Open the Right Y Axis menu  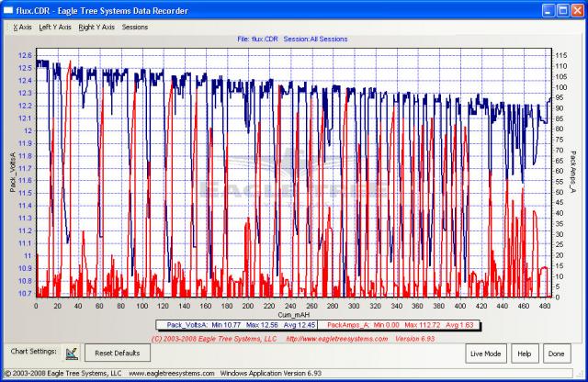pyautogui.click(x=96, y=28)
